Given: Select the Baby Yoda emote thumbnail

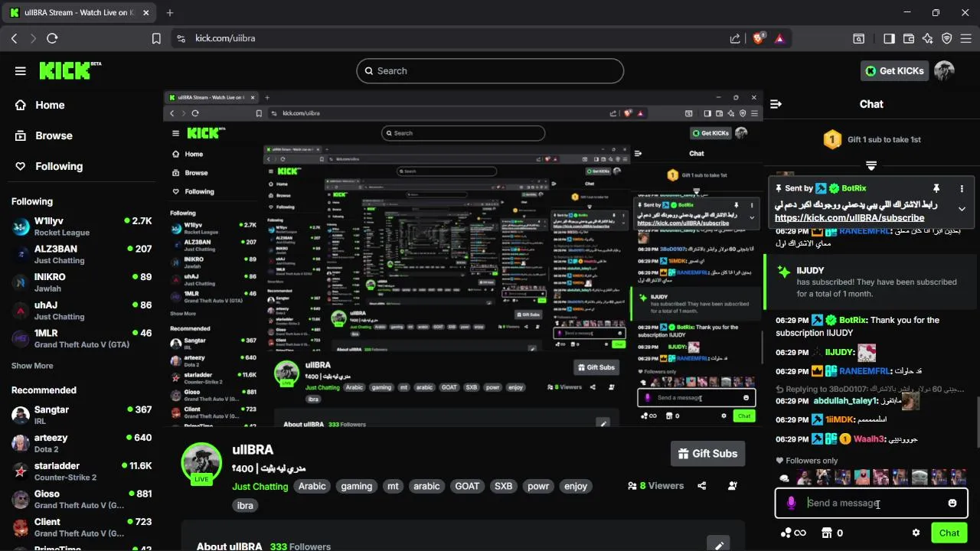Looking at the screenshot, I should [920, 478].
